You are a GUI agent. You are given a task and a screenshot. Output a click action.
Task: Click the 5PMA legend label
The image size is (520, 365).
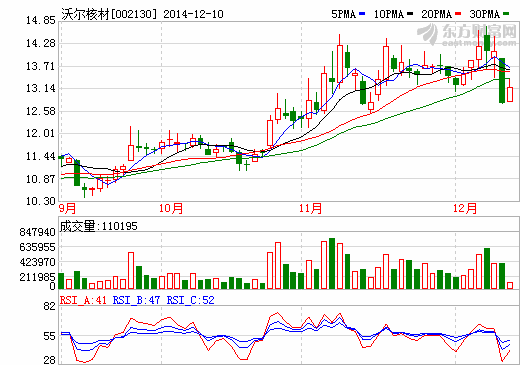click(344, 14)
